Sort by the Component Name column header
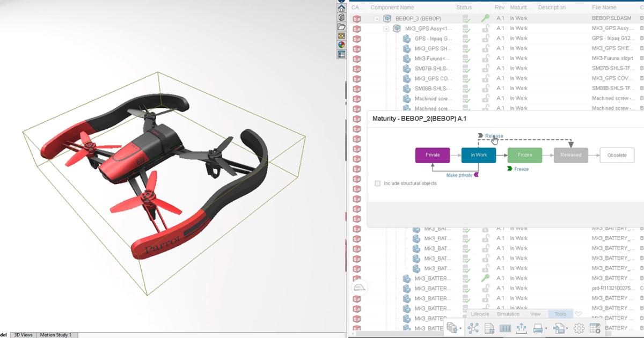 [x=392, y=8]
